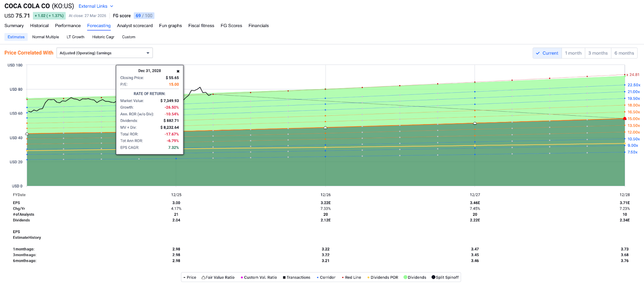The image size is (644, 287).
Task: Click the 12/27 fiscal year date
Action: [475, 195]
